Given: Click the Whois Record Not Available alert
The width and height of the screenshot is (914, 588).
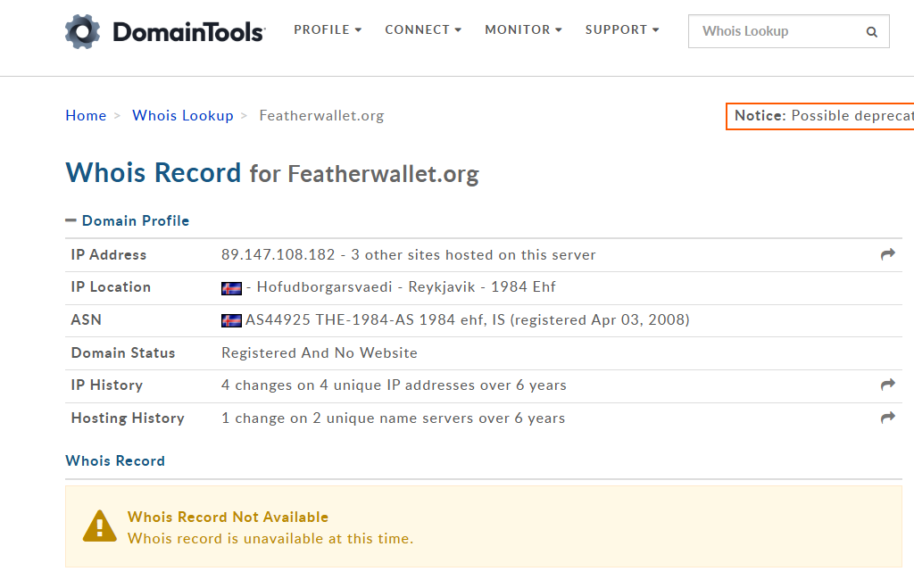Looking at the screenshot, I should [x=483, y=526].
